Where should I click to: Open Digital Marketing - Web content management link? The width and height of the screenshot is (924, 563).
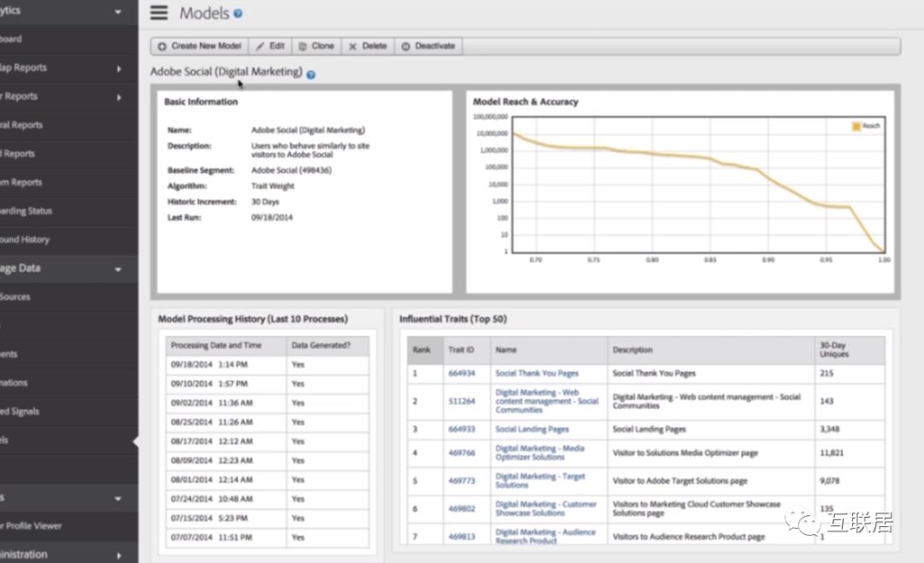coord(546,401)
